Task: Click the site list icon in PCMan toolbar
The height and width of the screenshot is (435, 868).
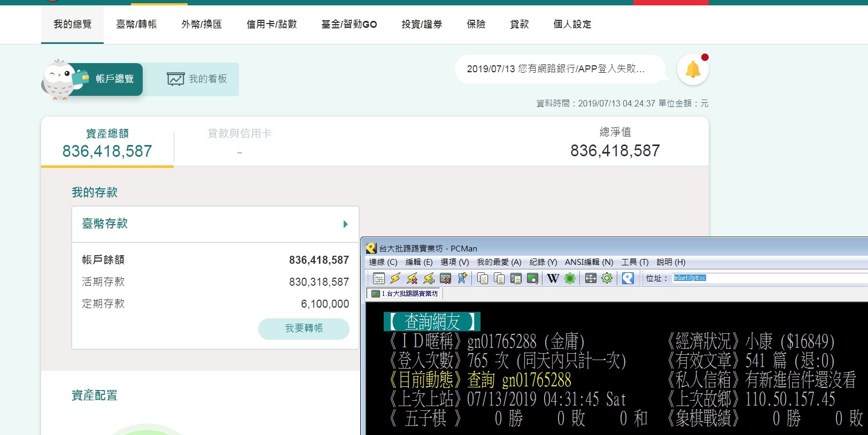Action: (x=378, y=278)
